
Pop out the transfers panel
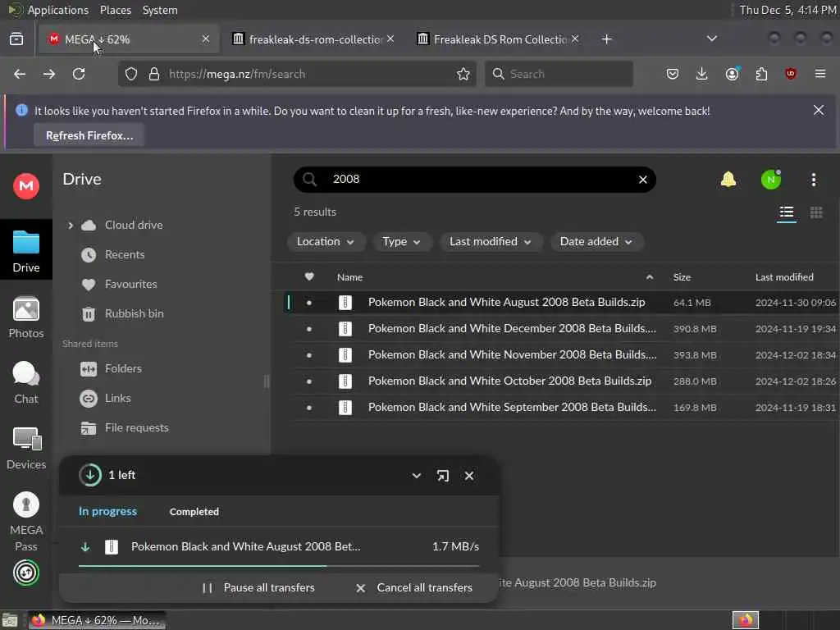click(x=442, y=476)
